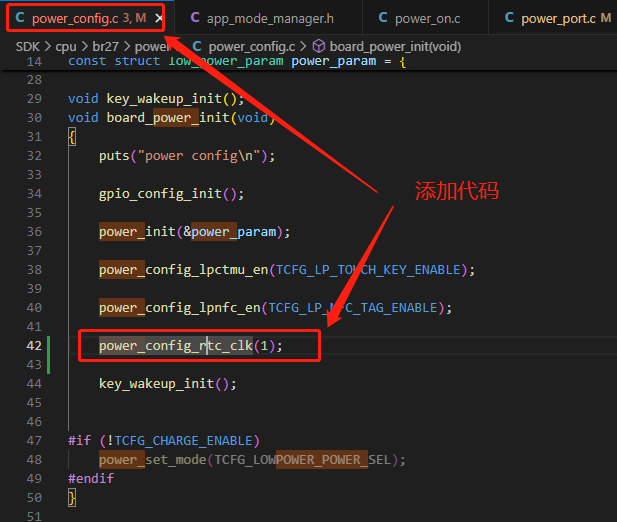617x522 pixels.
Task: Click line number 42 in the gutter
Action: (34, 346)
